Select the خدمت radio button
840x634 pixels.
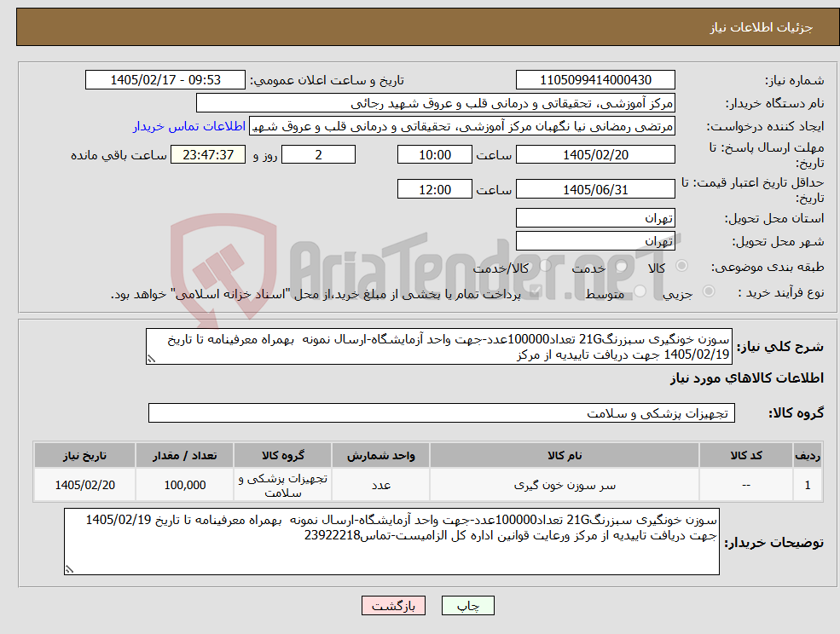622,266
